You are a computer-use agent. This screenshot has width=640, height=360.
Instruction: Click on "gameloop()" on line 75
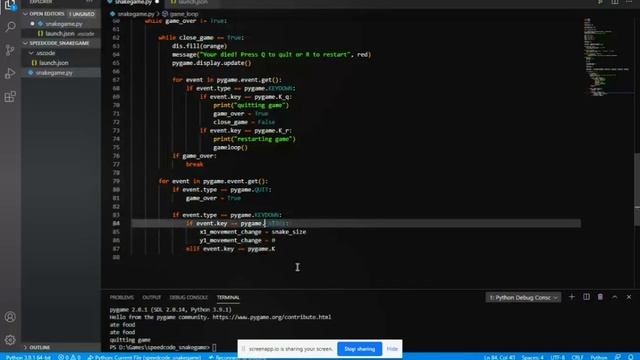coord(230,147)
